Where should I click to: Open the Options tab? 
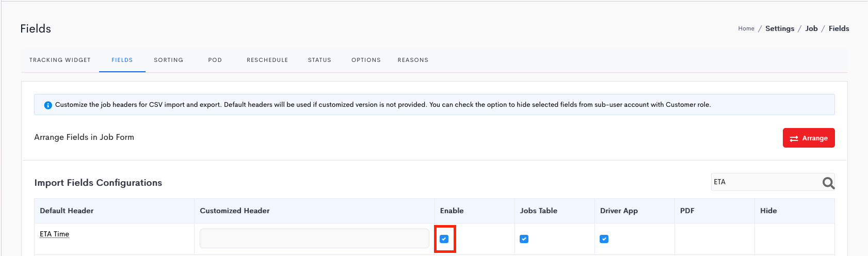pyautogui.click(x=366, y=60)
